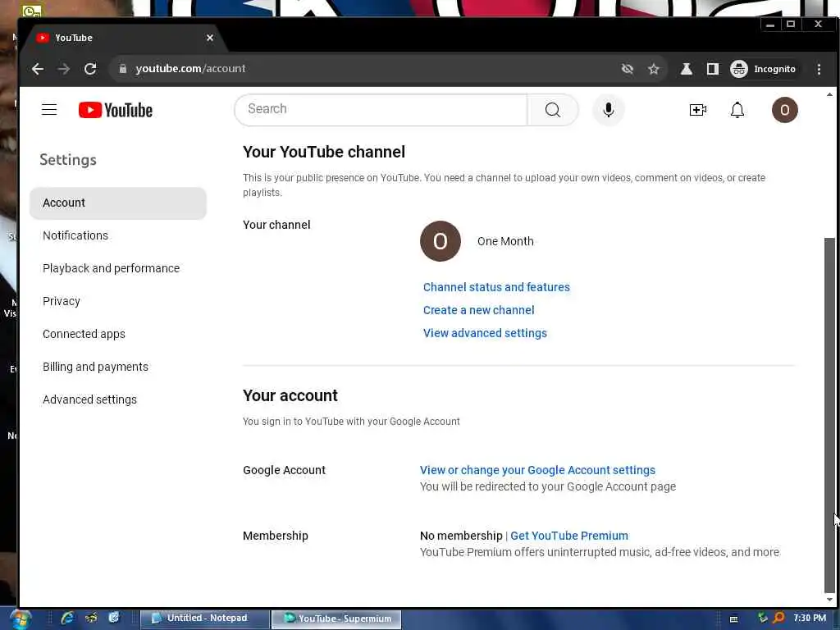Open the Chrome Labs flask icon
This screenshot has width=840, height=630.
point(687,69)
